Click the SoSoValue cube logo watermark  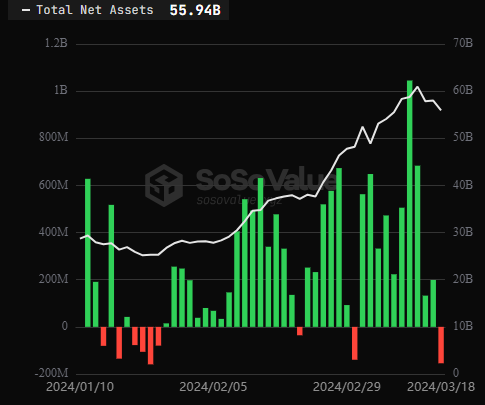point(164,185)
